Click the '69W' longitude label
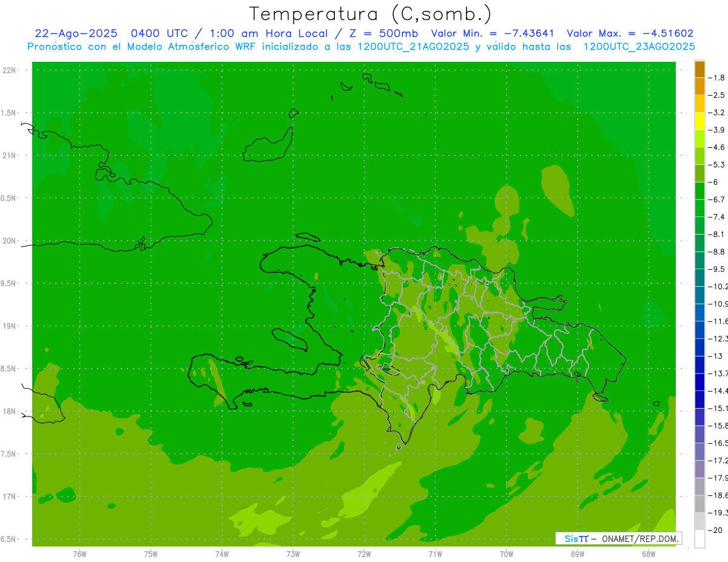This screenshot has width=728, height=562. click(577, 554)
